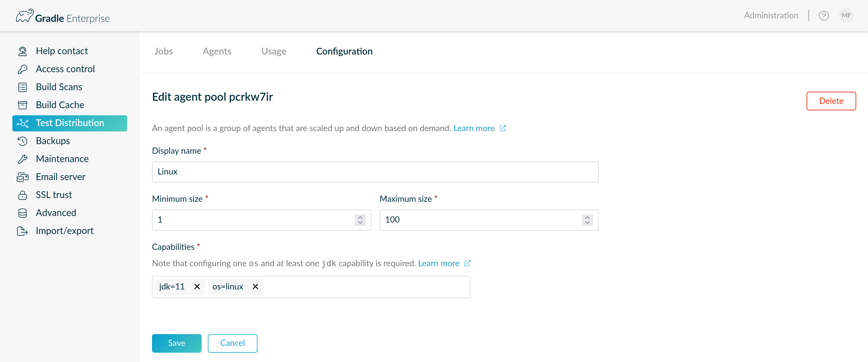Click the Minimum size stepper arrows

(x=360, y=220)
